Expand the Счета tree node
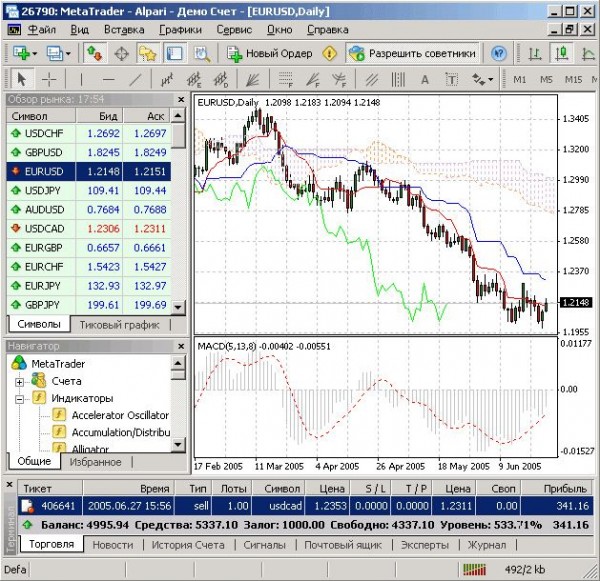The height and width of the screenshot is (581, 600). pyautogui.click(x=19, y=381)
